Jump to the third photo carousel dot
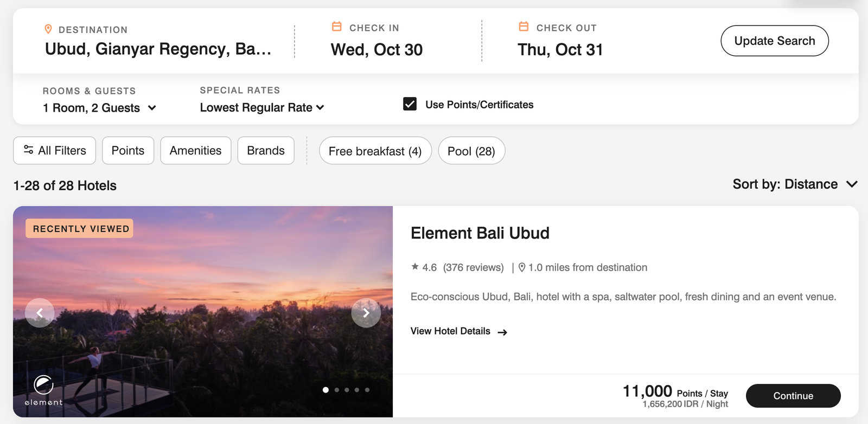The width and height of the screenshot is (868, 424). (x=347, y=390)
